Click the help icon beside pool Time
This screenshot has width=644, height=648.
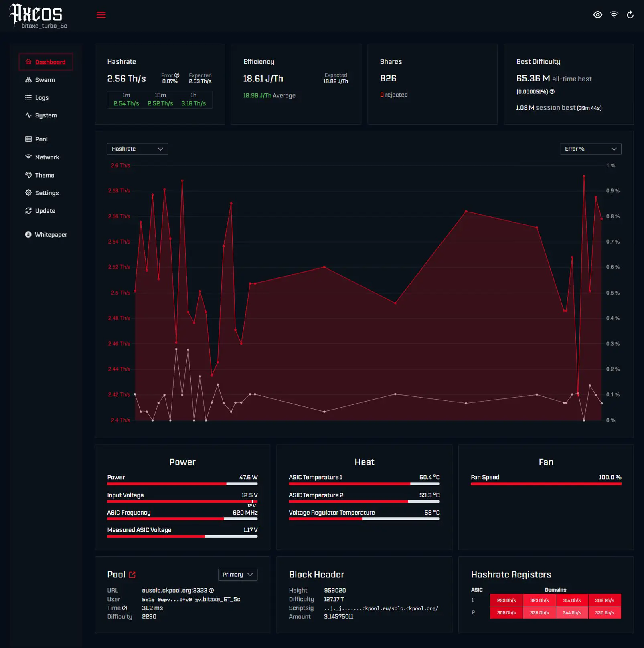(125, 608)
